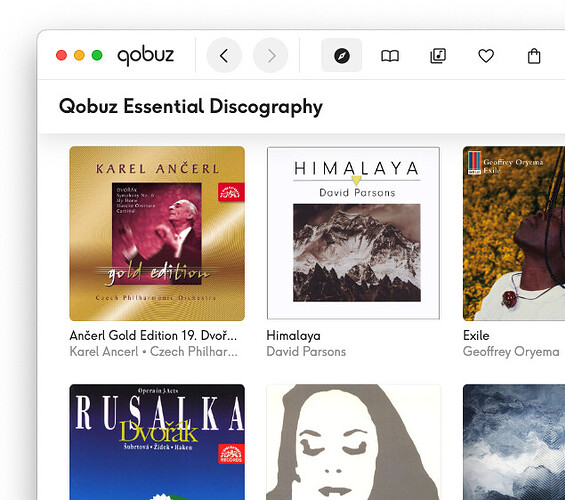This screenshot has width=565, height=500.
Task: Click the Qobuz logo
Action: coord(146,55)
